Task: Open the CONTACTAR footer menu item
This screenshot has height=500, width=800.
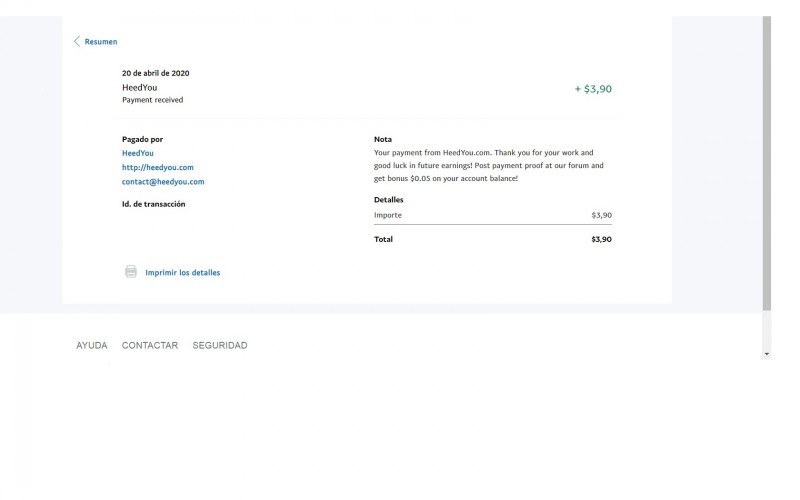Action: [x=150, y=346]
